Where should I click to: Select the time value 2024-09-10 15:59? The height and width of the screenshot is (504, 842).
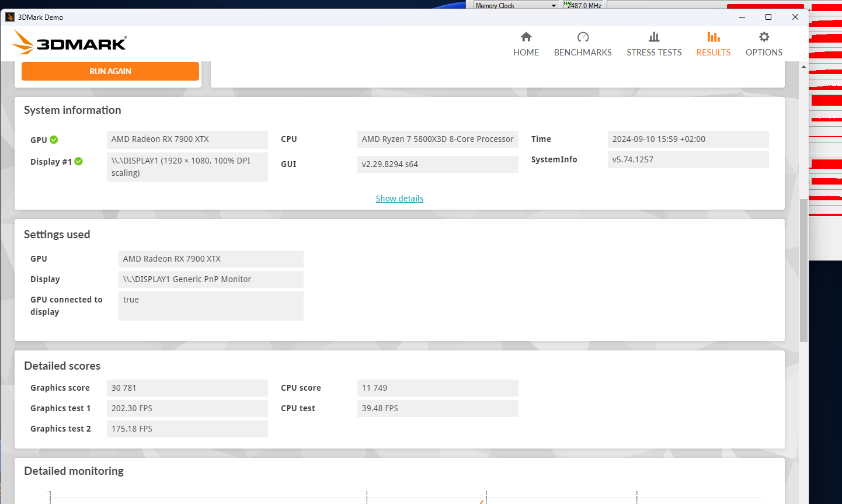pyautogui.click(x=688, y=139)
